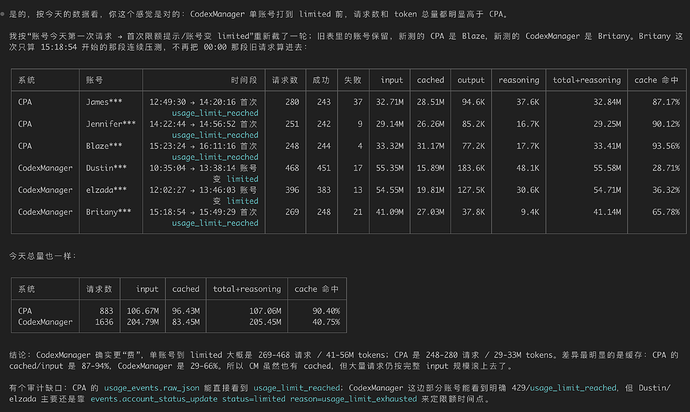Click the 'limited' text in the elzada*** row
The image size is (690, 412).
[242, 201]
